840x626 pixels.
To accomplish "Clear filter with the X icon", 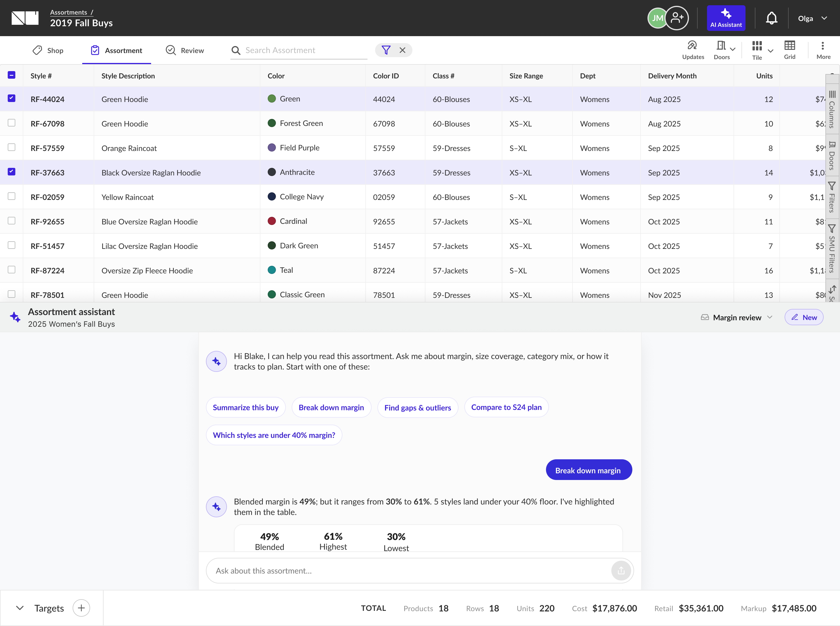I will (x=402, y=50).
